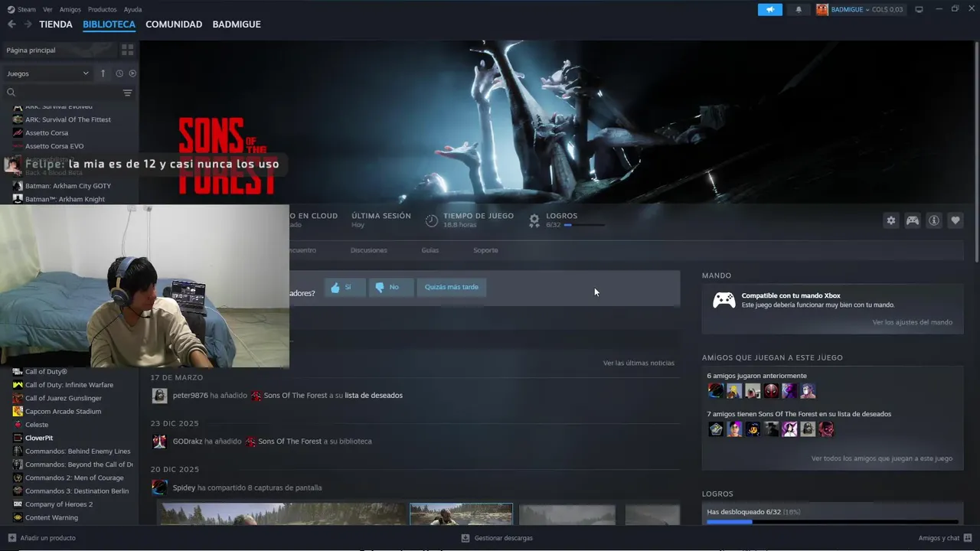
Task: Switch to Big Picture mode monitor icon
Action: click(x=919, y=9)
